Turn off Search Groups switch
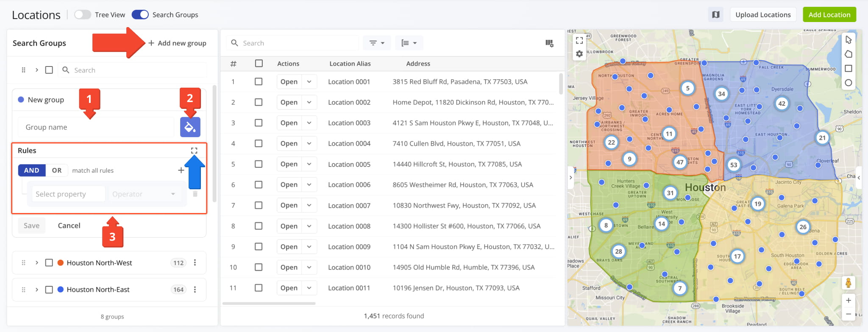 coord(140,15)
